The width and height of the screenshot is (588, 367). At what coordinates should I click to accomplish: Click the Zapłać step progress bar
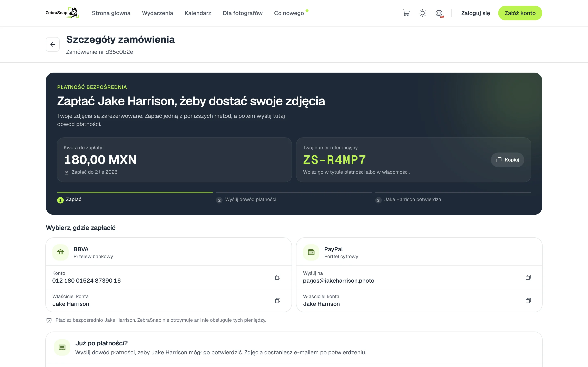click(x=135, y=192)
